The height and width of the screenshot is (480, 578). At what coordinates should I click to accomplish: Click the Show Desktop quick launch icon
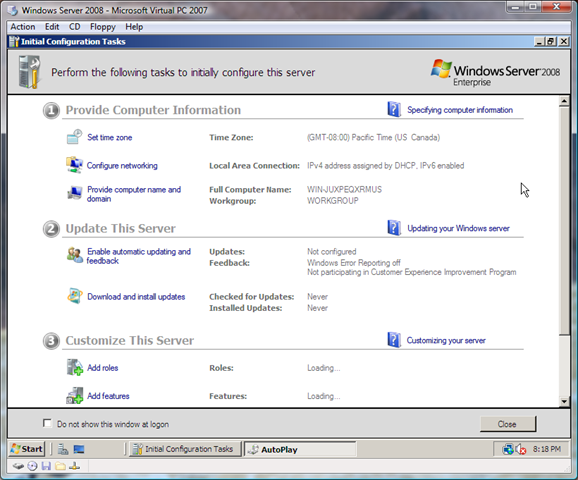pyautogui.click(x=79, y=449)
